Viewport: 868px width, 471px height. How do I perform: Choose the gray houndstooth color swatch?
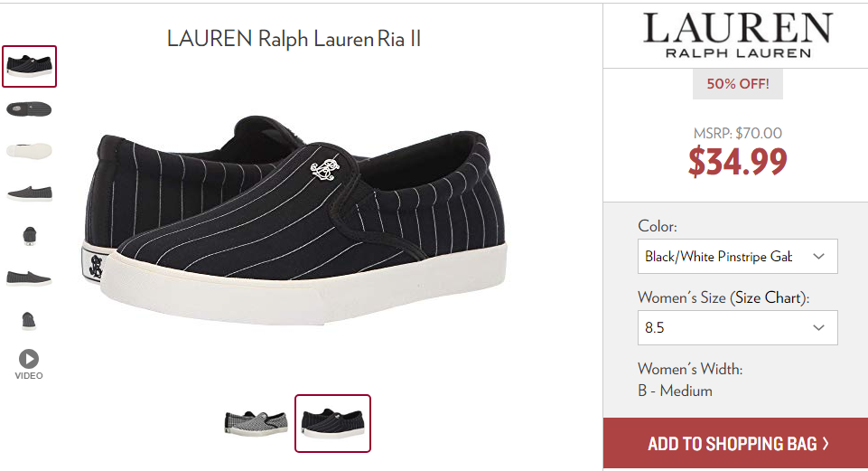click(256, 423)
